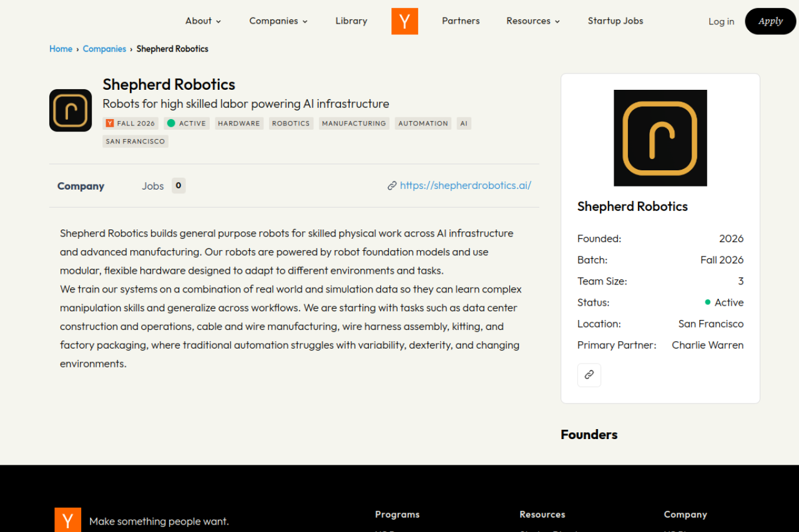Click the Team Size value 3
The height and width of the screenshot is (532, 799).
click(741, 281)
